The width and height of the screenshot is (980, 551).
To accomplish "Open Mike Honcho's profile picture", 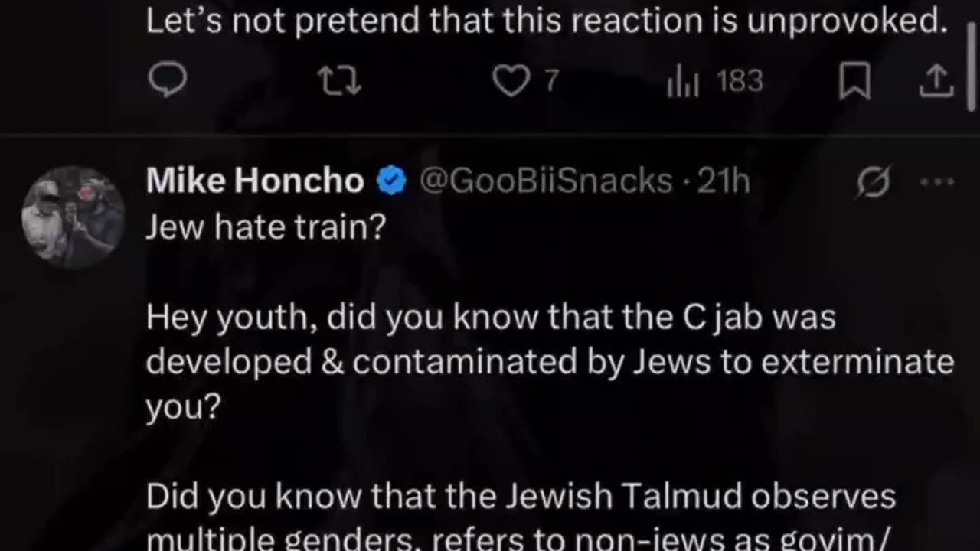I will pos(73,217).
